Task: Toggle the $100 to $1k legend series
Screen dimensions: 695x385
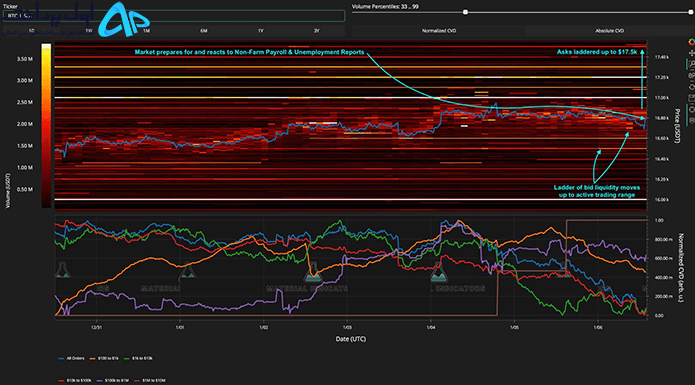Action: pyautogui.click(x=104, y=358)
